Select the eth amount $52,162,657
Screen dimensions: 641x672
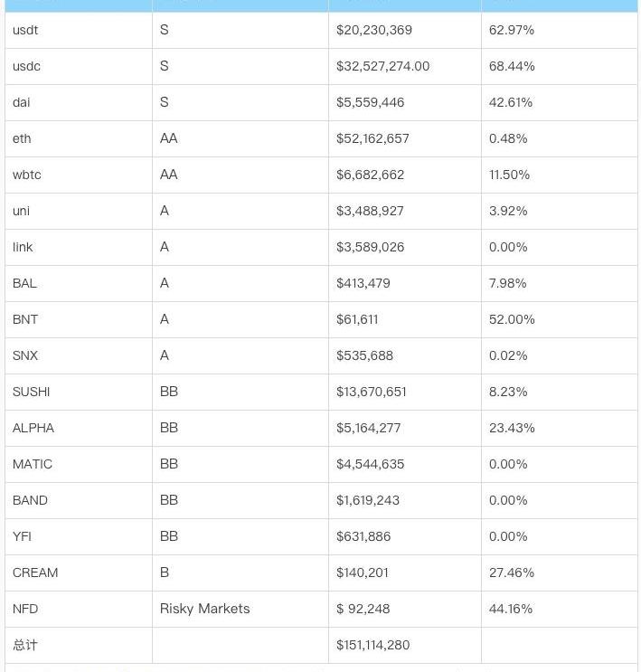pos(372,138)
